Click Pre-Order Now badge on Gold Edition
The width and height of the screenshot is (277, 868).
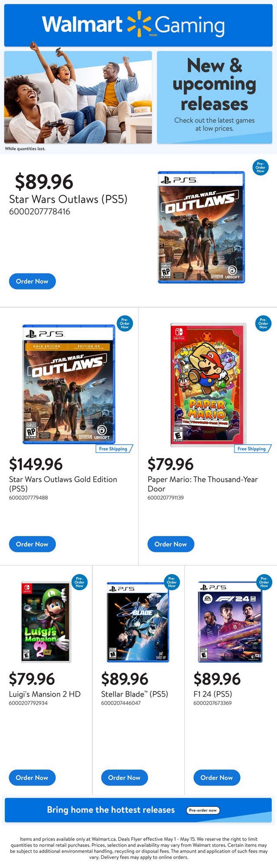124,323
